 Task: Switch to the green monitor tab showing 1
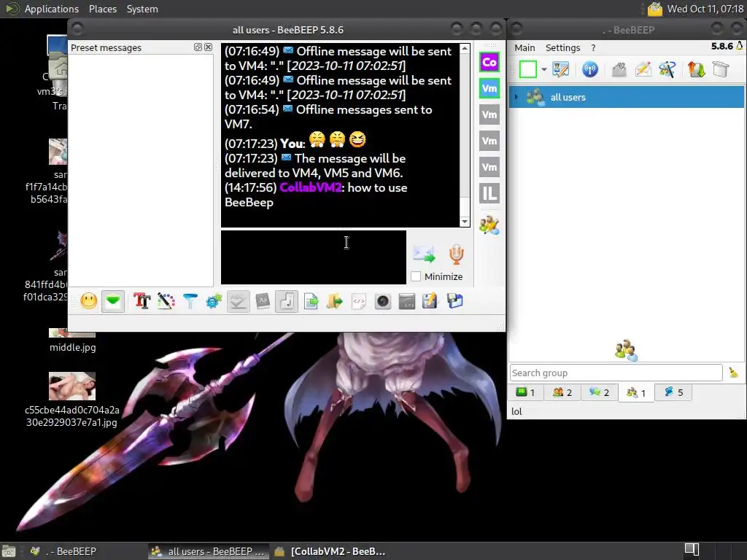pyautogui.click(x=525, y=392)
